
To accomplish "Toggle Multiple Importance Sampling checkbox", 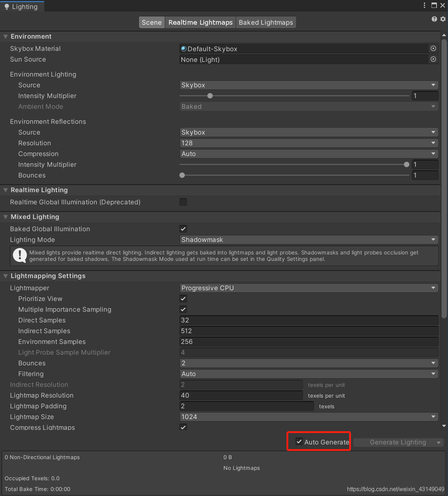I will click(183, 310).
